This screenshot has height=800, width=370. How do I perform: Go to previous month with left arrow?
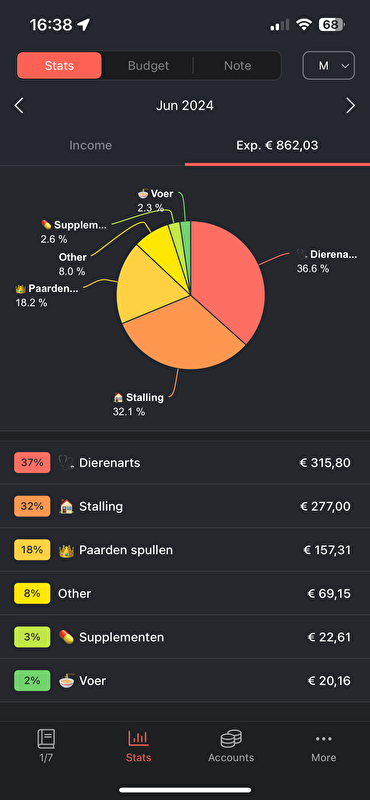click(x=19, y=106)
